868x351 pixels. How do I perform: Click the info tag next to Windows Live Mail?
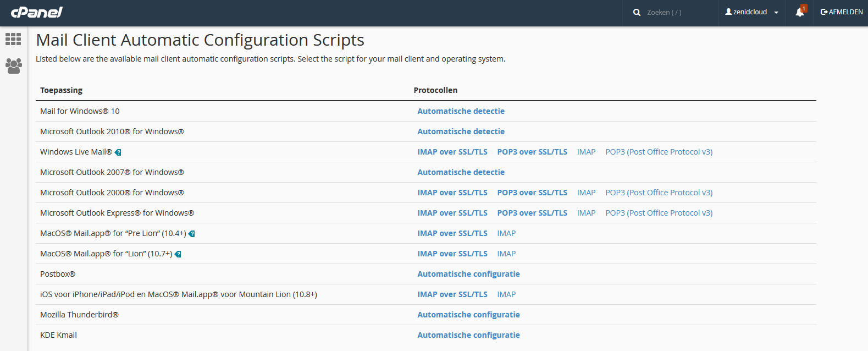tap(118, 152)
